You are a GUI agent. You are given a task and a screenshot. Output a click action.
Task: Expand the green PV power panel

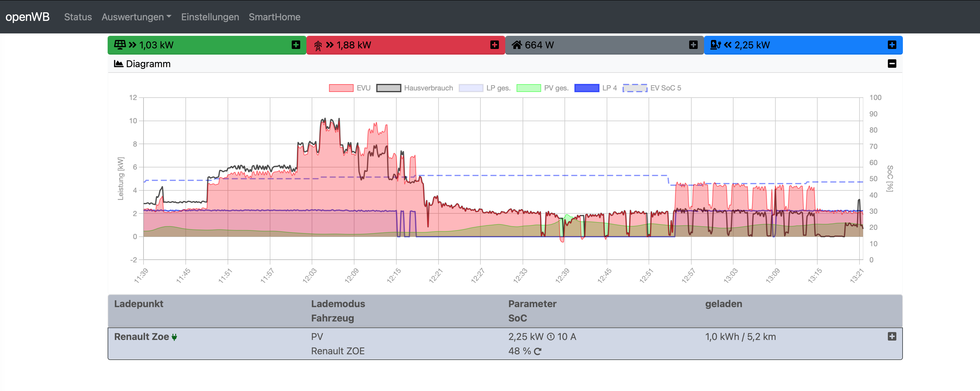pos(296,45)
